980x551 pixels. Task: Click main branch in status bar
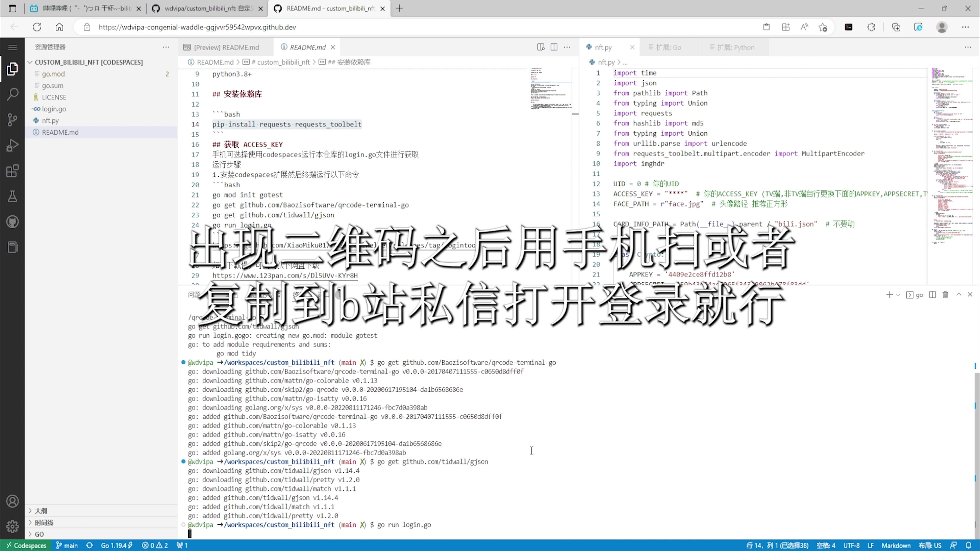coord(67,545)
